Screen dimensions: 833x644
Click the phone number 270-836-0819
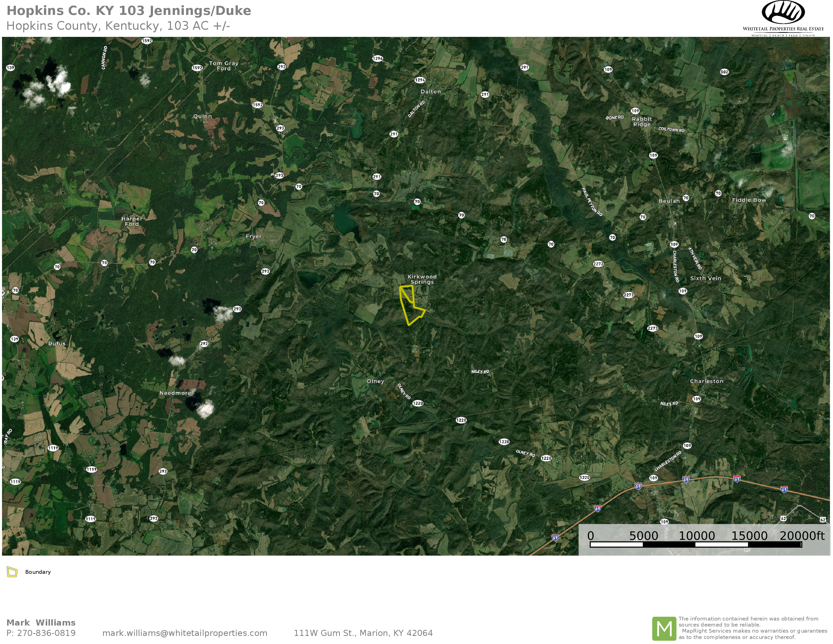point(46,633)
